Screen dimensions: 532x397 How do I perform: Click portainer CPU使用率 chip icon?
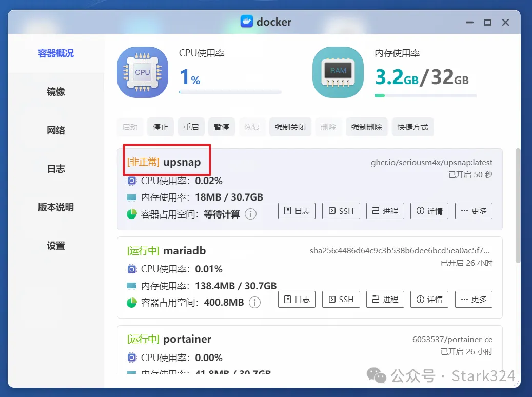pos(132,358)
